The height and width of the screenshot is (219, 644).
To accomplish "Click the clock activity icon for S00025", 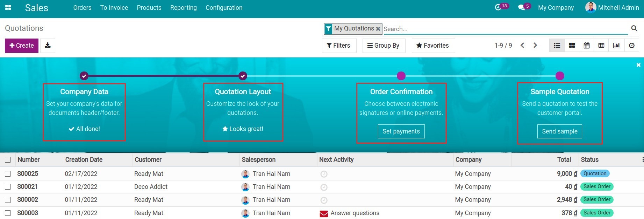I will (324, 174).
